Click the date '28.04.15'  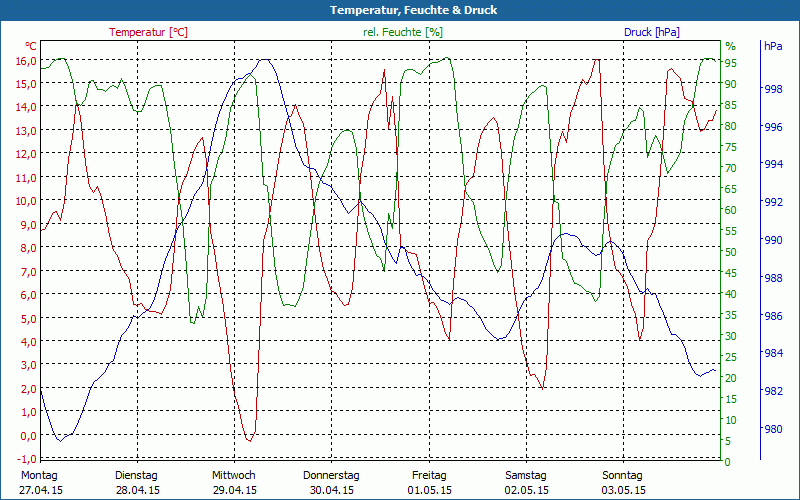coord(138,490)
